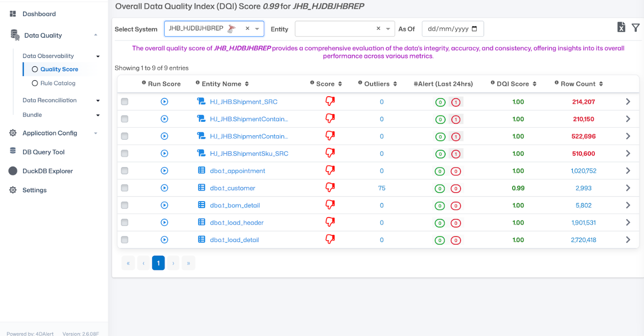Check the dbo.t_load_header row checkbox
Screen dimensions: 644x336
pyautogui.click(x=125, y=222)
